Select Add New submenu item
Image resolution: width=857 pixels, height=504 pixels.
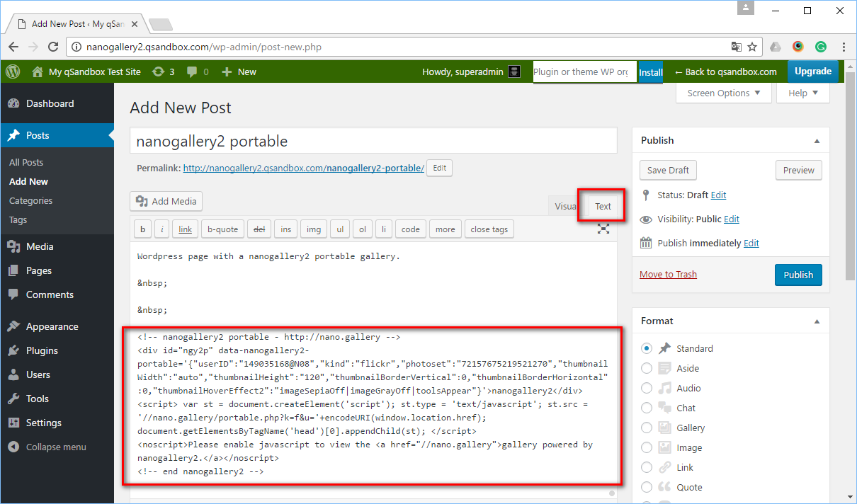click(x=28, y=181)
